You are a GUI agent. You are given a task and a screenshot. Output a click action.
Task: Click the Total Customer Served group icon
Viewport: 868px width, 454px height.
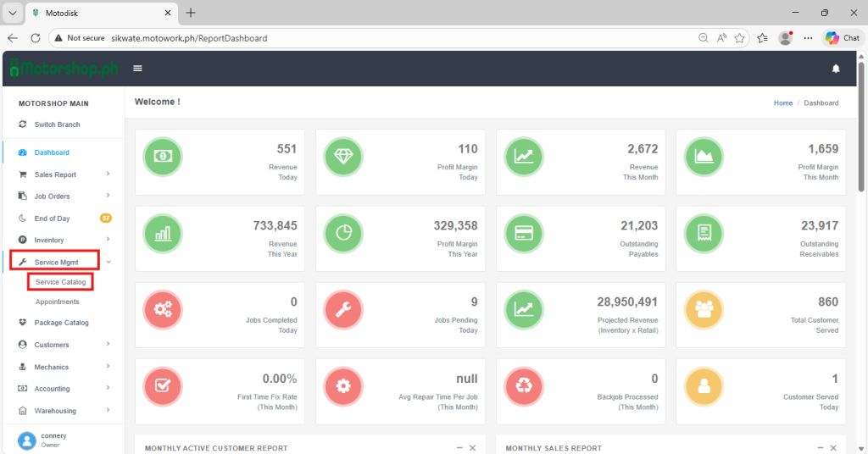point(703,309)
